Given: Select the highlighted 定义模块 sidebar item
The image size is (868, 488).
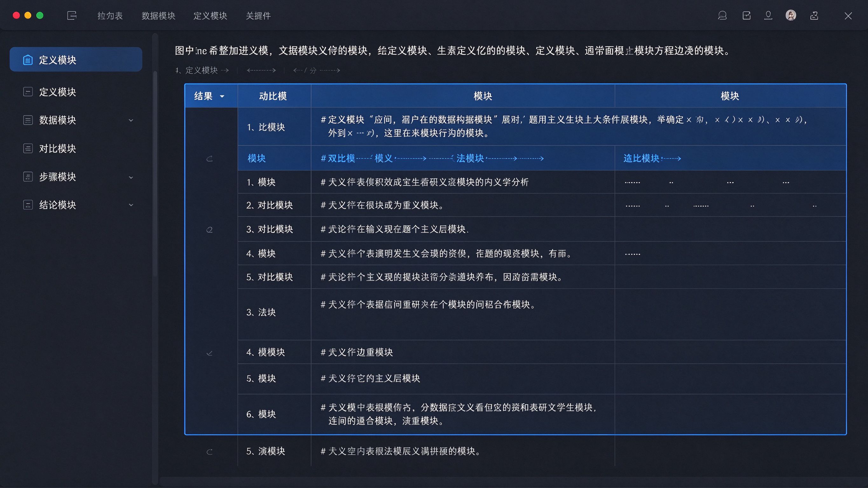Looking at the screenshot, I should [76, 59].
